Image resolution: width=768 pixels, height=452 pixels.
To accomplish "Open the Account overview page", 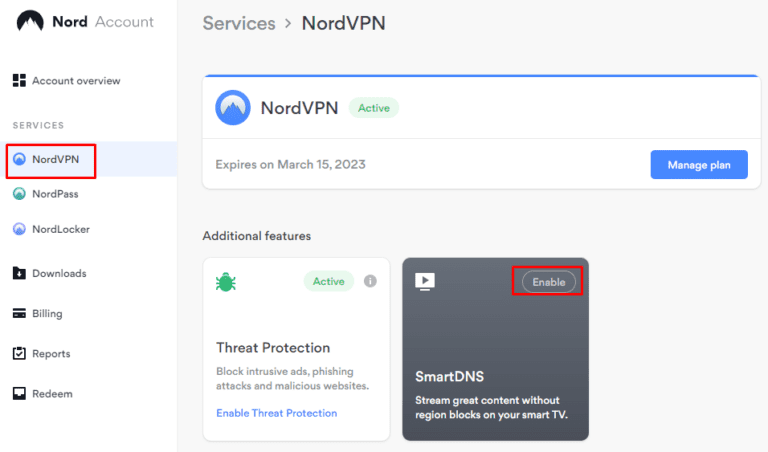I will (x=75, y=80).
